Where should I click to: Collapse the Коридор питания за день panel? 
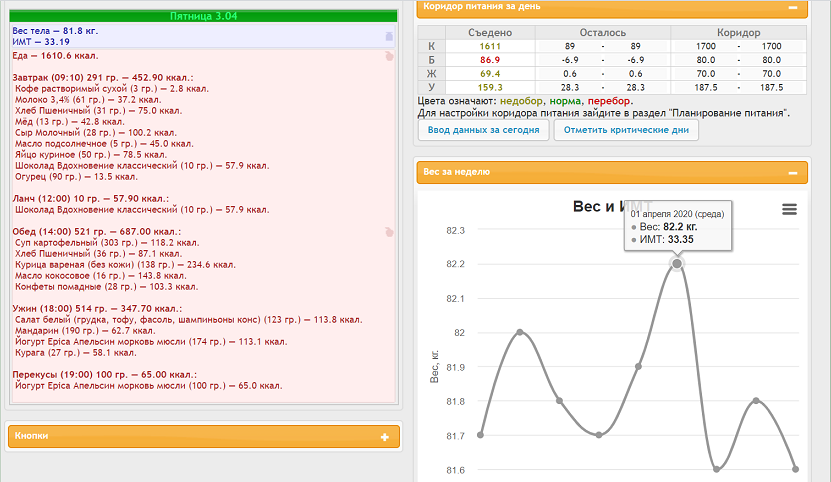[793, 7]
